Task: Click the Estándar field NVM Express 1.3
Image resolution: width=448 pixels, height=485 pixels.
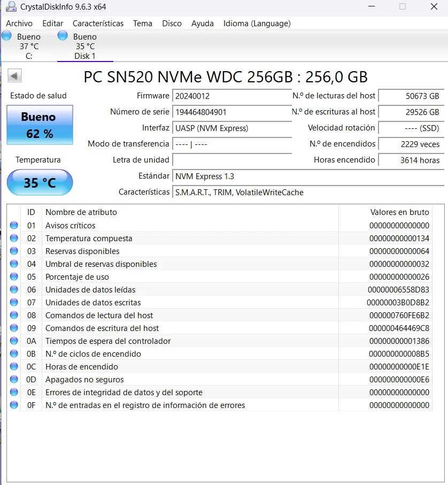Action: (x=308, y=176)
